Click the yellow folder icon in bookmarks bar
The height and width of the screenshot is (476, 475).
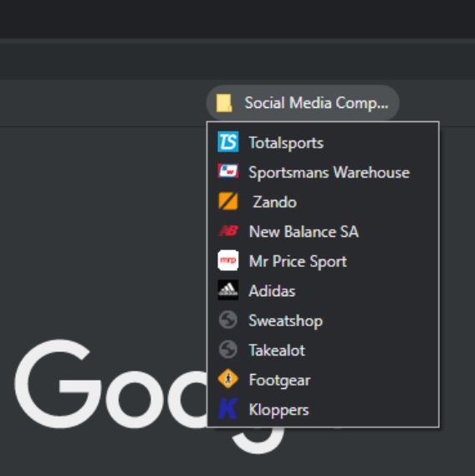point(224,103)
